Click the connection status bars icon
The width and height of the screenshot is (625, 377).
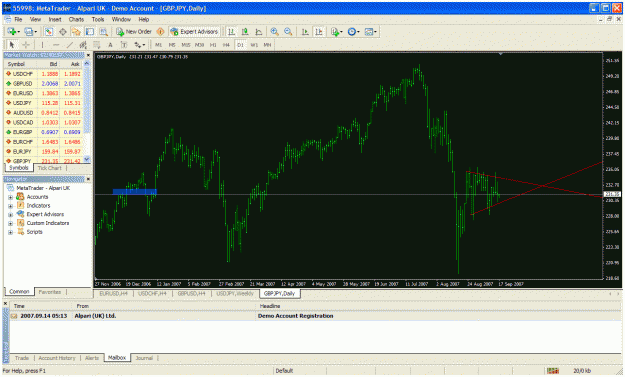[552, 371]
